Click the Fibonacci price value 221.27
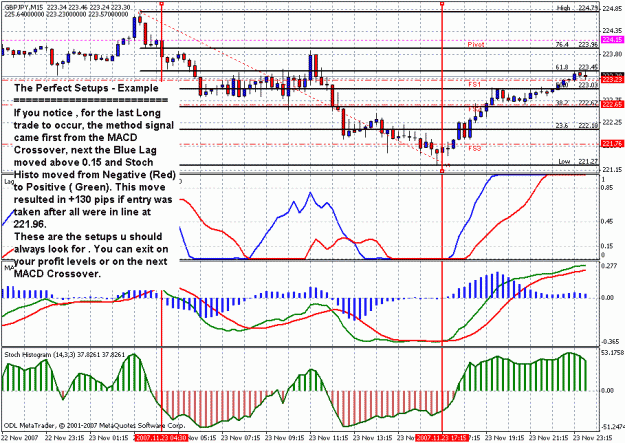Viewport: 625px width, 443px height. (x=588, y=161)
